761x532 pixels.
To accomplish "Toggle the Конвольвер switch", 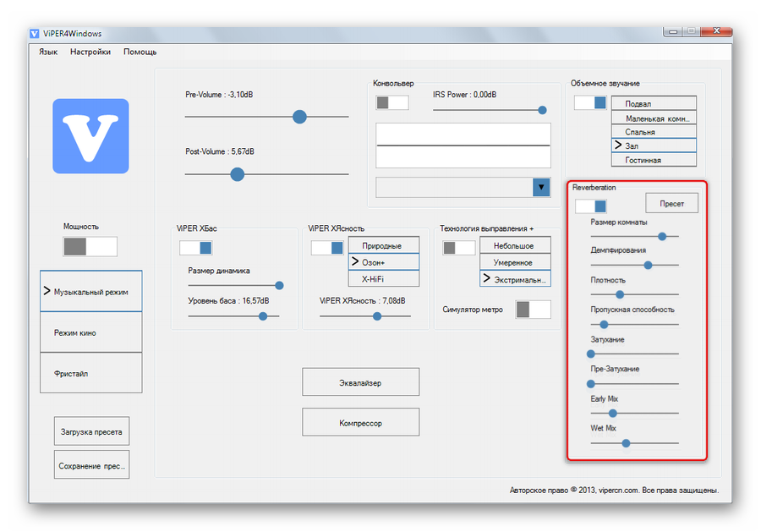I will (x=392, y=102).
